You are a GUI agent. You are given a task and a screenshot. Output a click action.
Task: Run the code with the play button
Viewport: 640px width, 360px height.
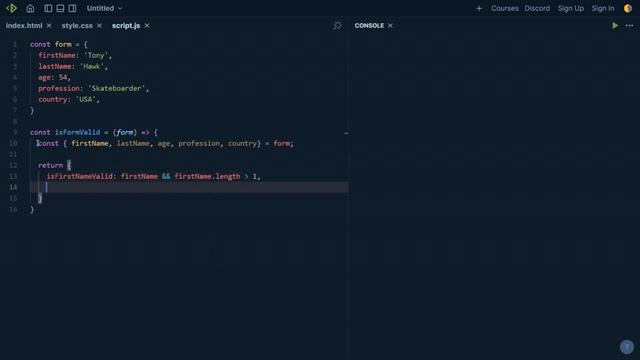615,25
